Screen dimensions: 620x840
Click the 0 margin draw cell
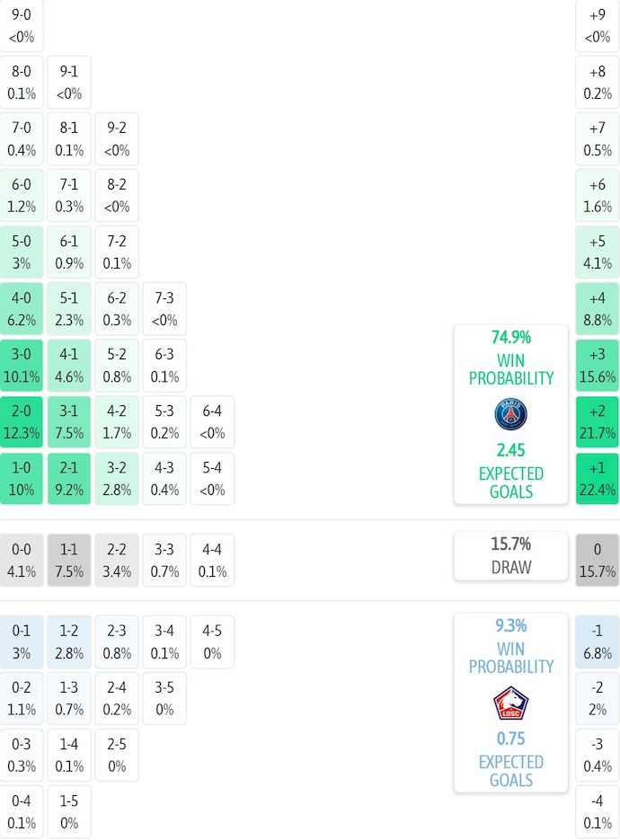[x=598, y=561]
